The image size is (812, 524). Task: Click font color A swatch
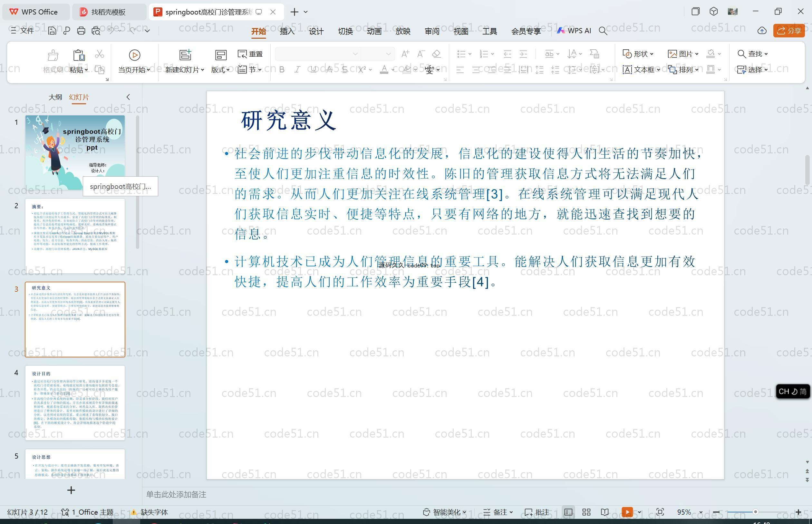pyautogui.click(x=384, y=70)
